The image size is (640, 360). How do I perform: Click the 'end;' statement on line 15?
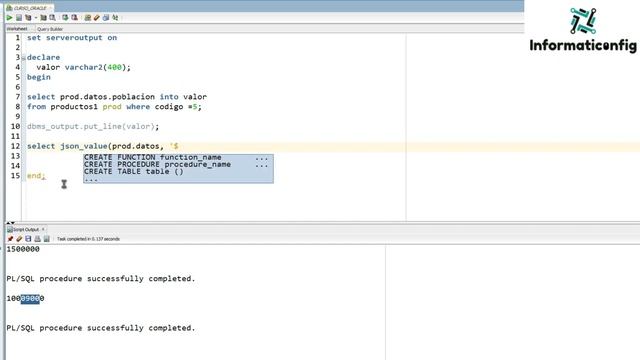point(36,176)
